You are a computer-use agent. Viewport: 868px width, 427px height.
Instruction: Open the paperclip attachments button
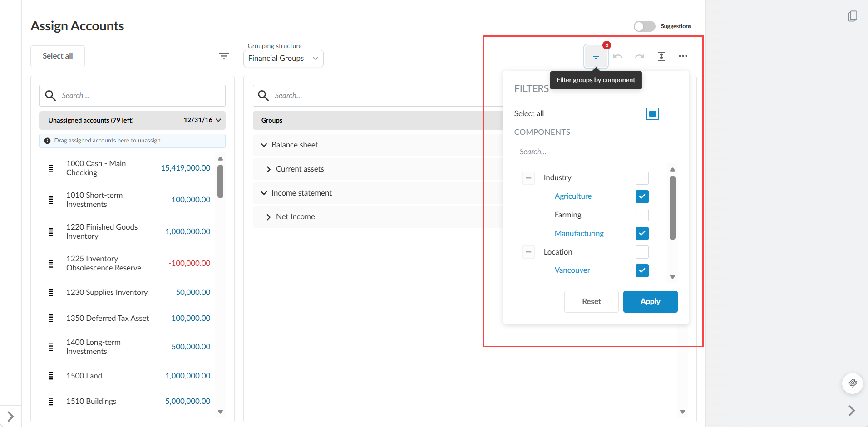[852, 383]
